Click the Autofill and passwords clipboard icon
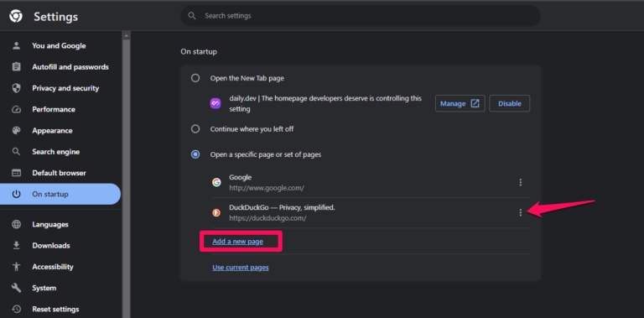644x318 pixels. (x=17, y=66)
